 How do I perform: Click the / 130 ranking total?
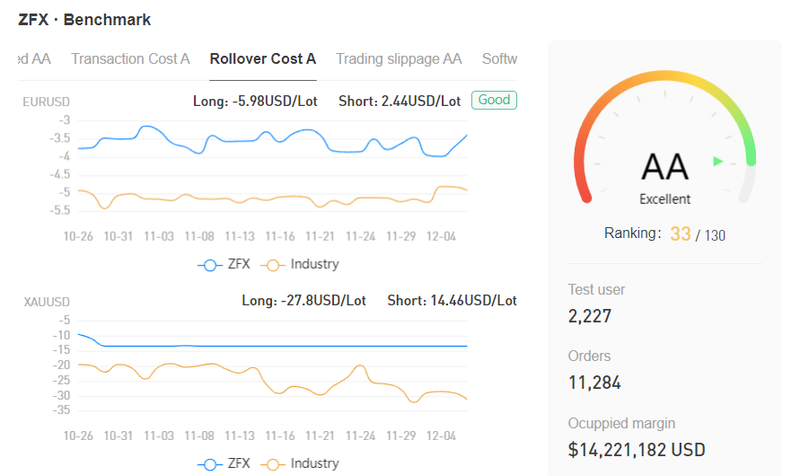tap(710, 235)
